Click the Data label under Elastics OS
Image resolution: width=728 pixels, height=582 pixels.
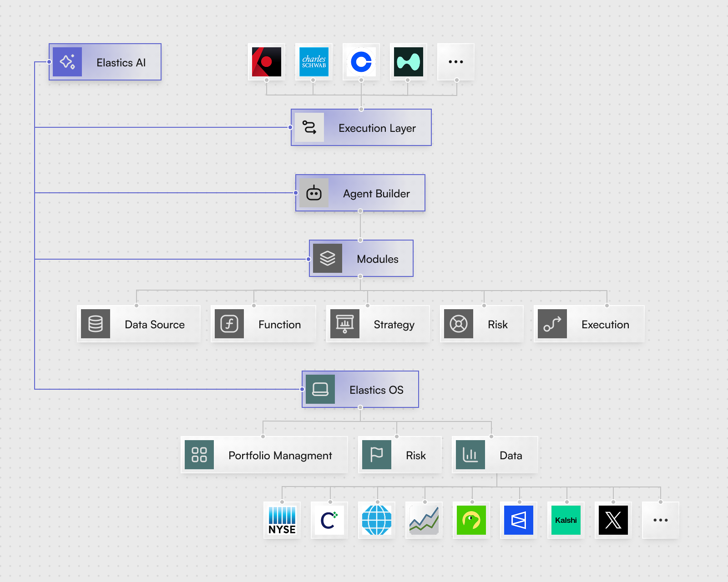(x=511, y=456)
